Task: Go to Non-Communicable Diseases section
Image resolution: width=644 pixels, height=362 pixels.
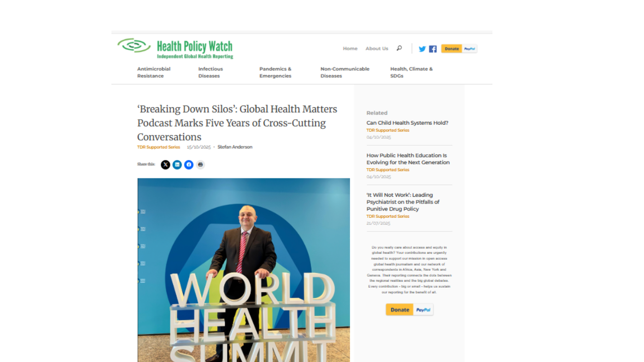Action: (345, 72)
